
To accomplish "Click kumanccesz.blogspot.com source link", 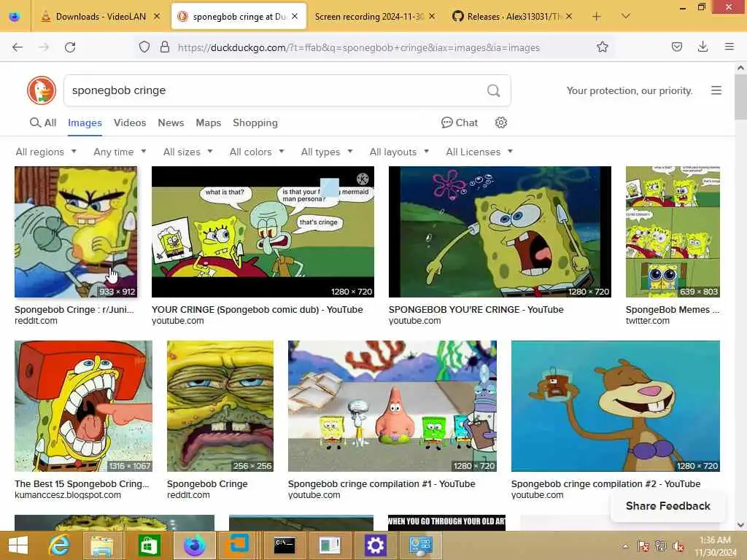I will coord(68,495).
